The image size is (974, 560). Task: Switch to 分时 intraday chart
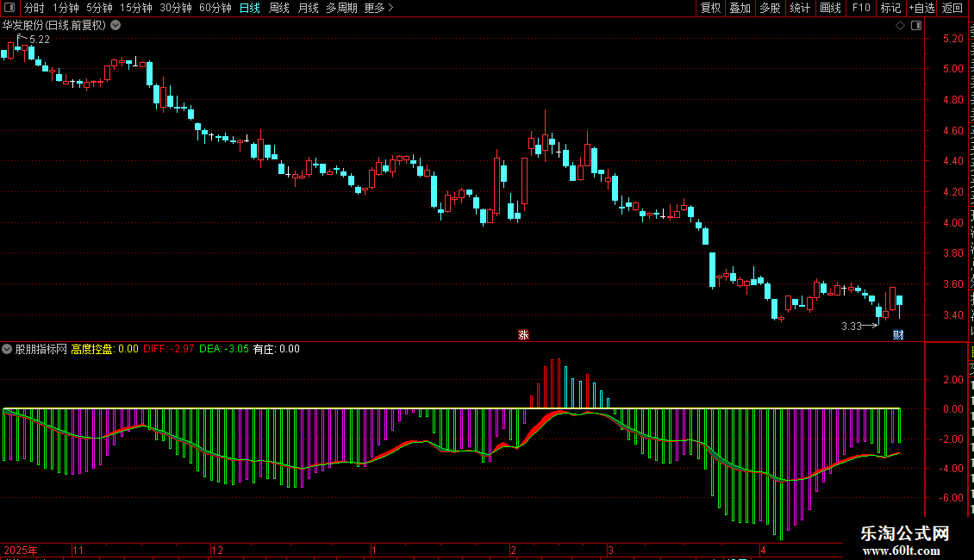[34, 8]
